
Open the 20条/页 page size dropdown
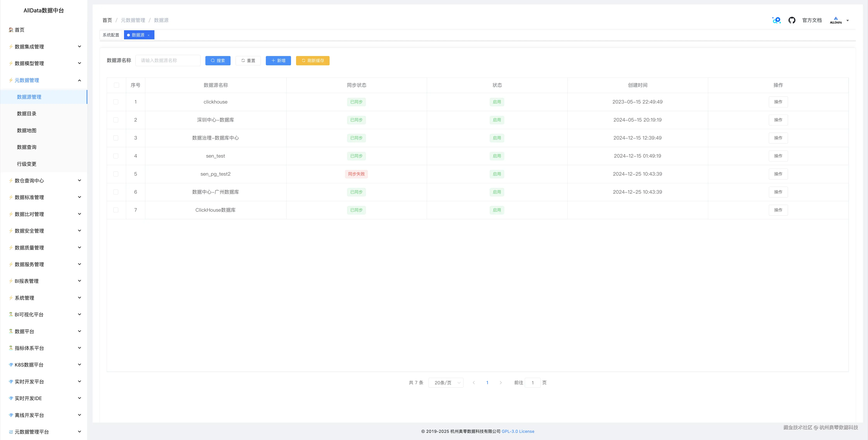[x=446, y=383]
